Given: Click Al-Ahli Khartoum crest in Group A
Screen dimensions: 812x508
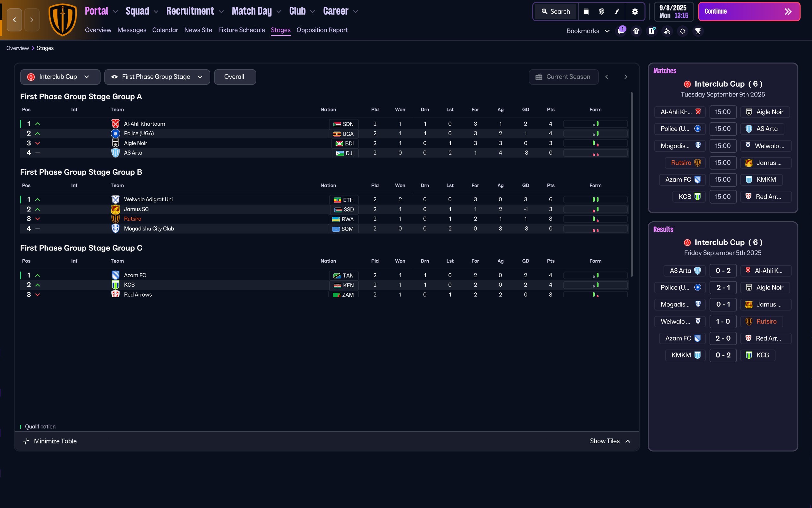Looking at the screenshot, I should (x=115, y=124).
